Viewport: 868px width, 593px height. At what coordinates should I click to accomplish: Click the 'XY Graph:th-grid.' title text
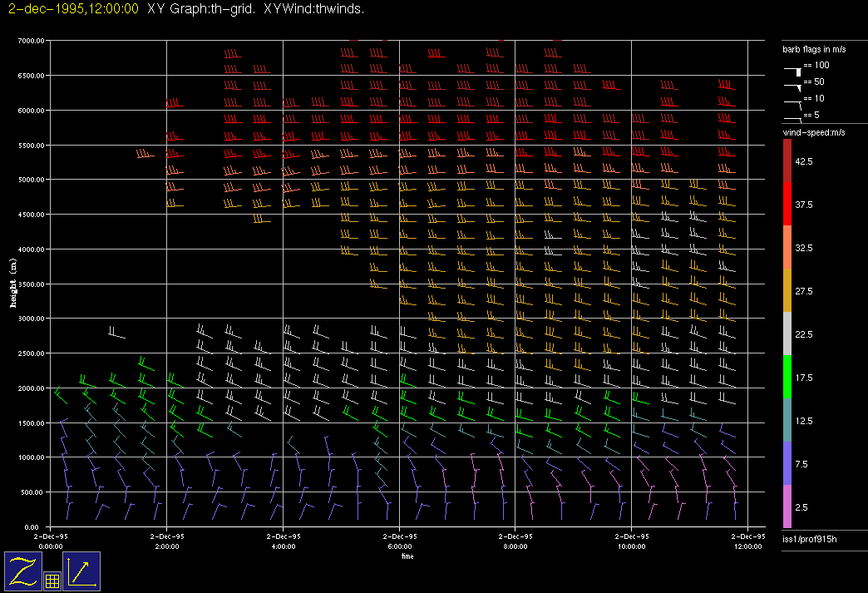click(x=202, y=8)
